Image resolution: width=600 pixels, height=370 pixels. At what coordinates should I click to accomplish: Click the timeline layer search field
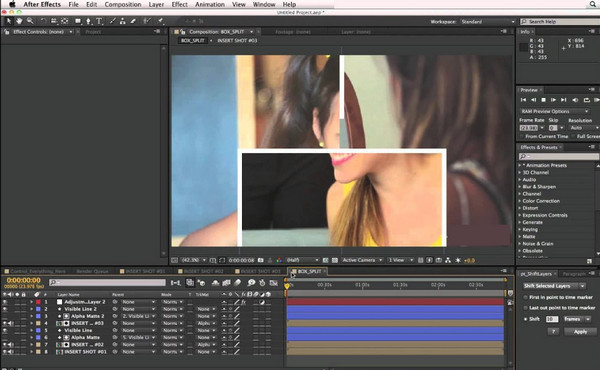[x=107, y=282]
